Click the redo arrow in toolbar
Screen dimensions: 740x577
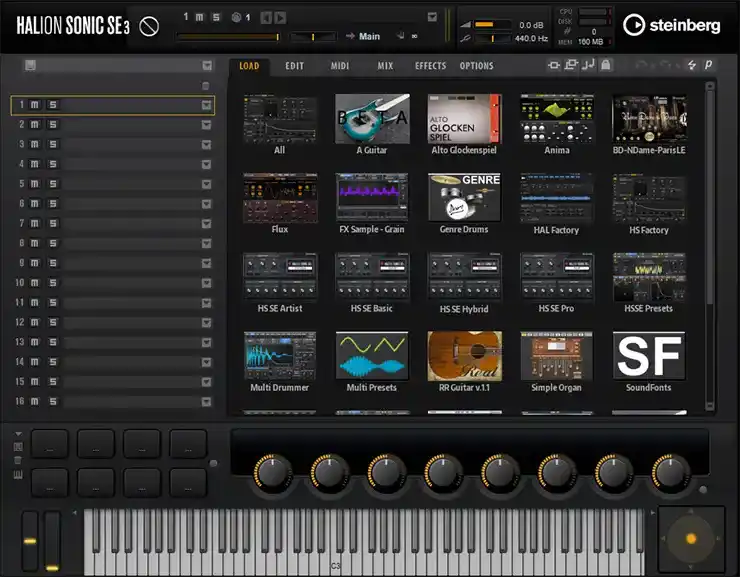pyautogui.click(x=664, y=65)
